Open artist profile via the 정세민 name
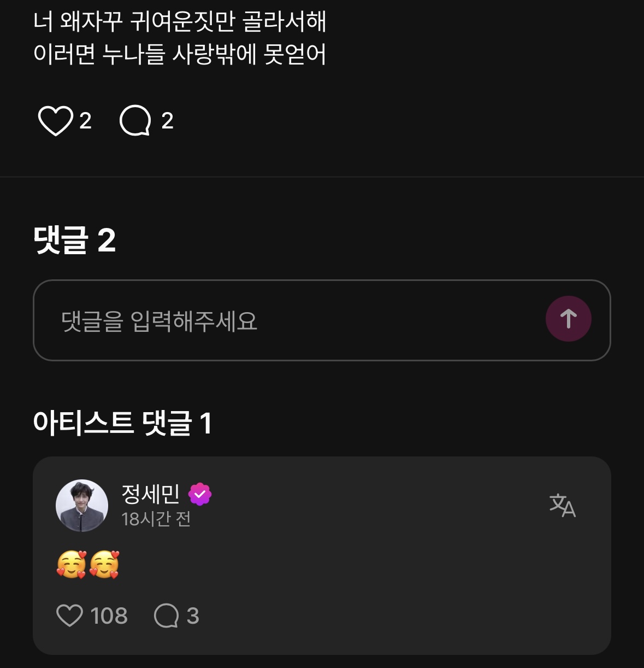Viewport: 644px width, 668px height. [x=150, y=494]
